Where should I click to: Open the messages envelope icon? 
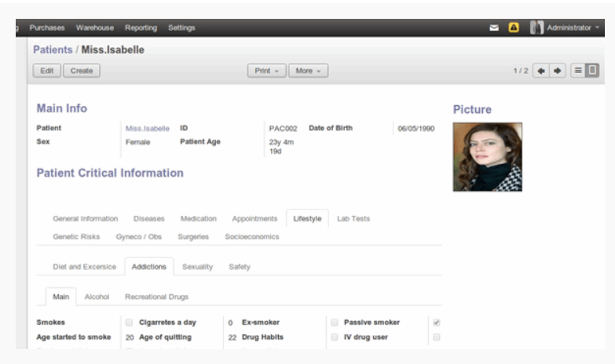[x=494, y=27]
